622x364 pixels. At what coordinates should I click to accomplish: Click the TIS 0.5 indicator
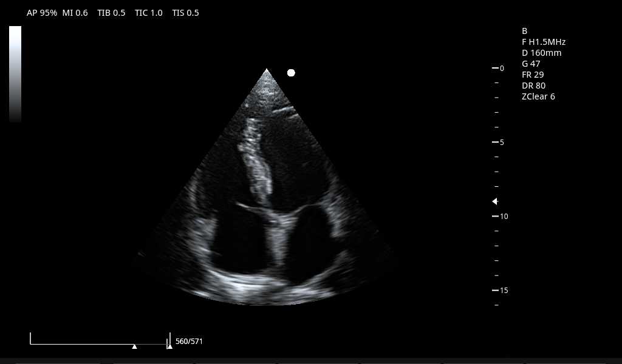(x=185, y=13)
